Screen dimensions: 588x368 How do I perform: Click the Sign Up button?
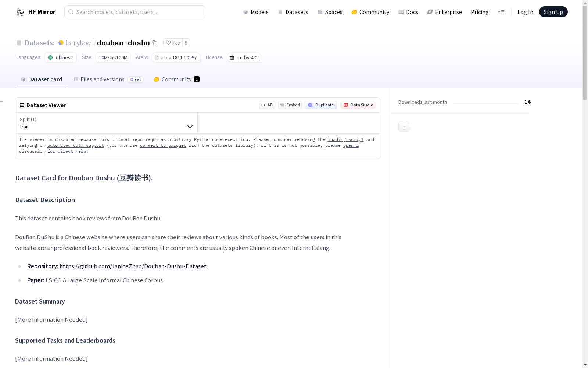(x=553, y=12)
